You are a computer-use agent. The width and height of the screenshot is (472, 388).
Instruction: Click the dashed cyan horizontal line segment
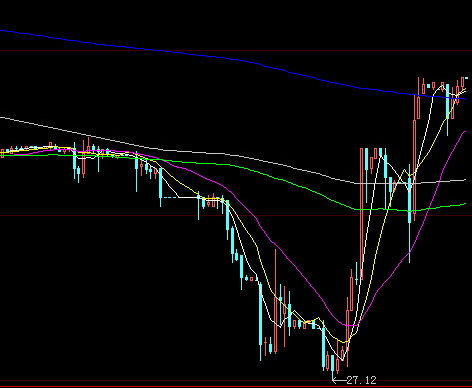coord(171,198)
